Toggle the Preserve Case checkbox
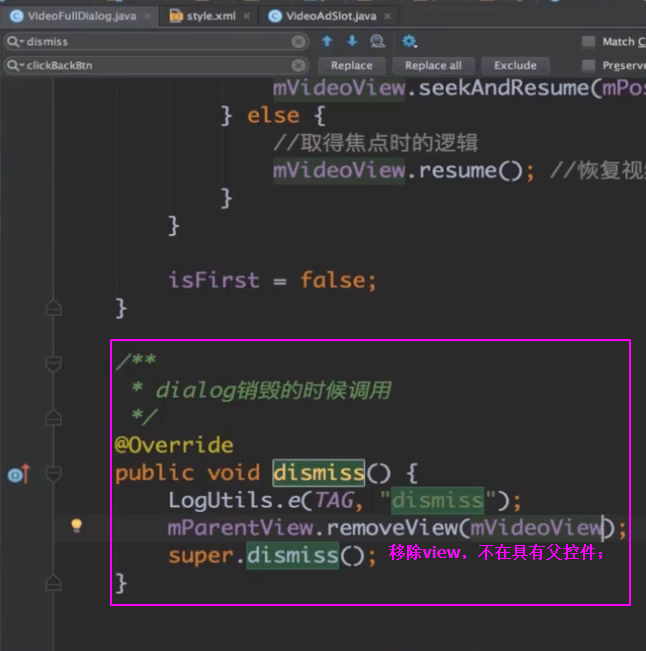The image size is (646, 651). [x=589, y=65]
